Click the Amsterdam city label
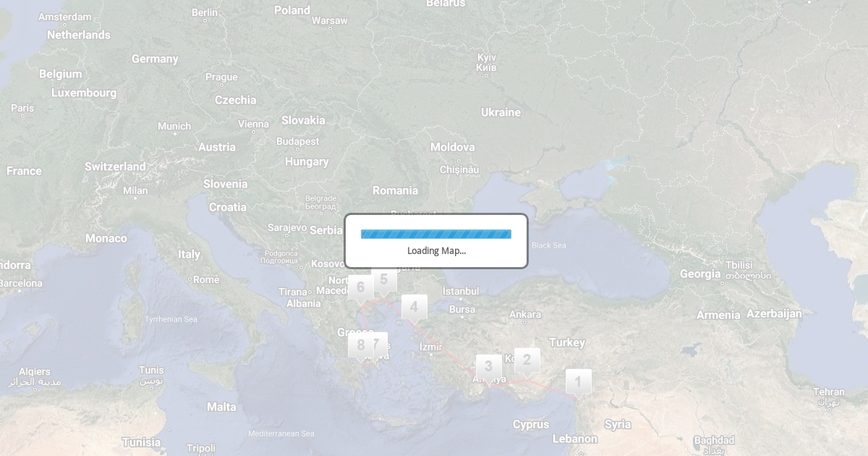The width and height of the screenshot is (868, 456). [x=65, y=17]
